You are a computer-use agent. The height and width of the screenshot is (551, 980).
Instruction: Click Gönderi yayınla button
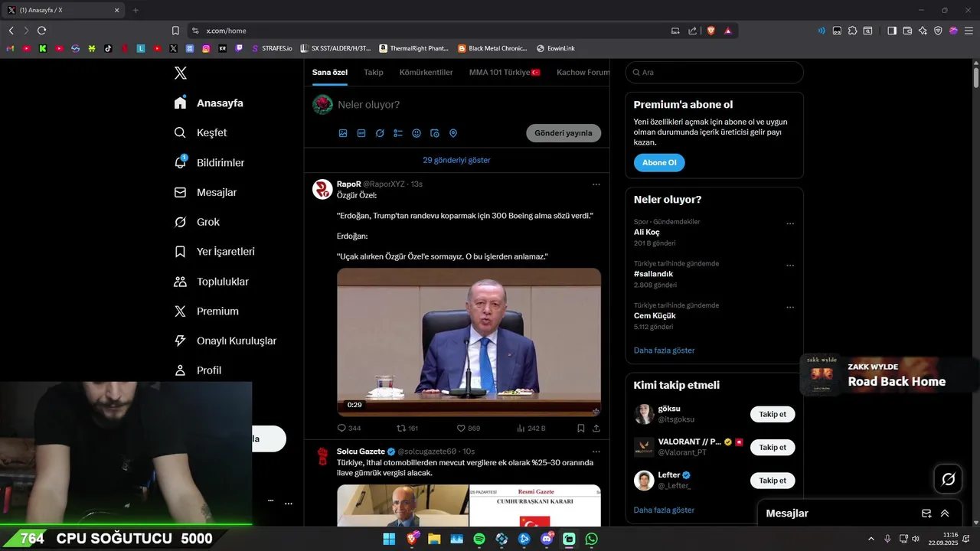tap(563, 133)
